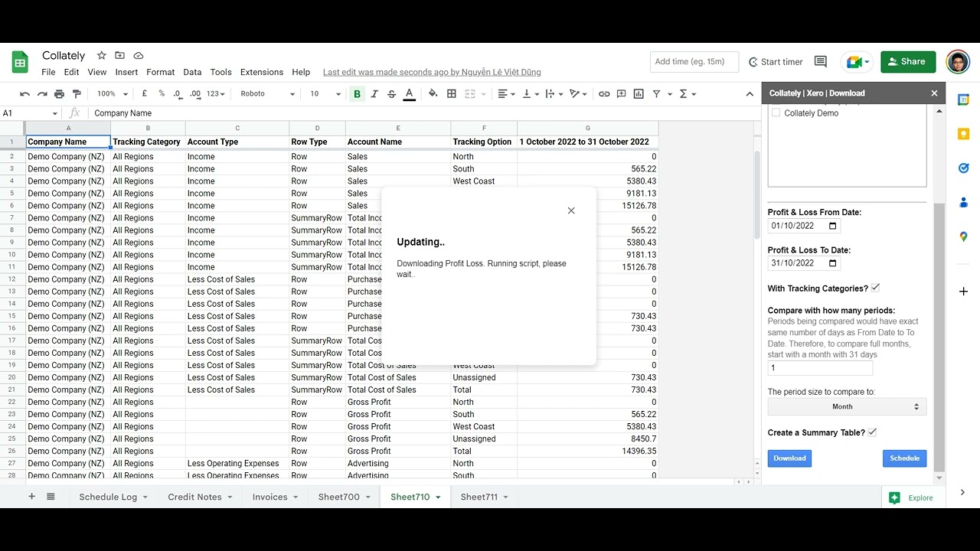
Task: Open the cell borders tool
Action: point(452,93)
